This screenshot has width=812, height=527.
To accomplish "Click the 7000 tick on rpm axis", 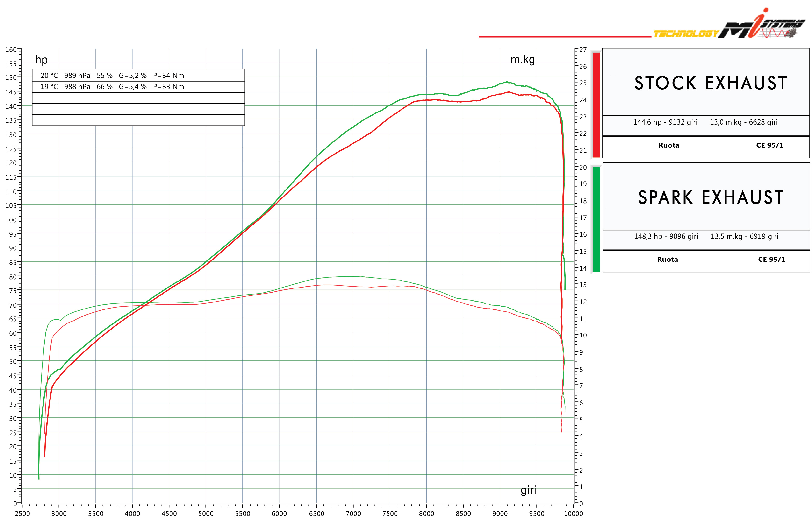I will (353, 514).
